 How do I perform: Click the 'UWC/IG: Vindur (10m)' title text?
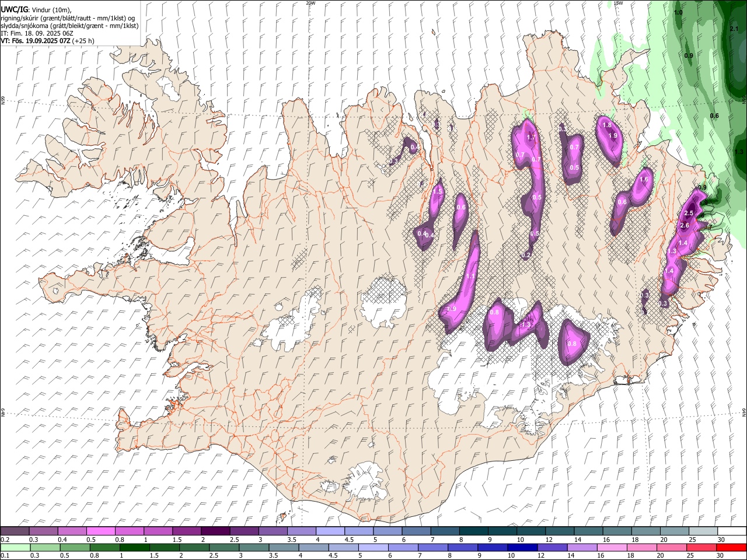pyautogui.click(x=36, y=10)
